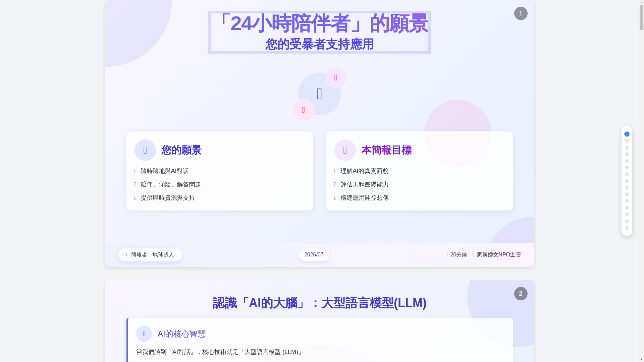The width and height of the screenshot is (644, 362).
Task: Click the text 理解AI的真實面貌
Action: (x=364, y=171)
